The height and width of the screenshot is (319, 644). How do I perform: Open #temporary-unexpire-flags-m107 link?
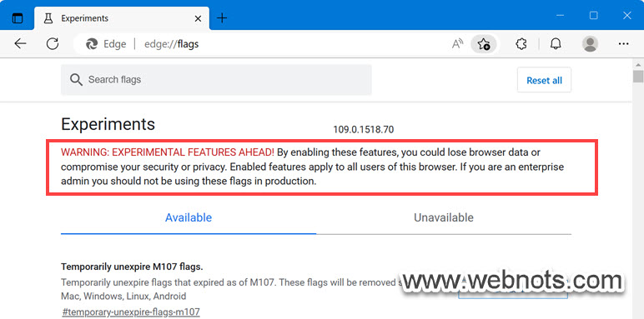pos(131,312)
